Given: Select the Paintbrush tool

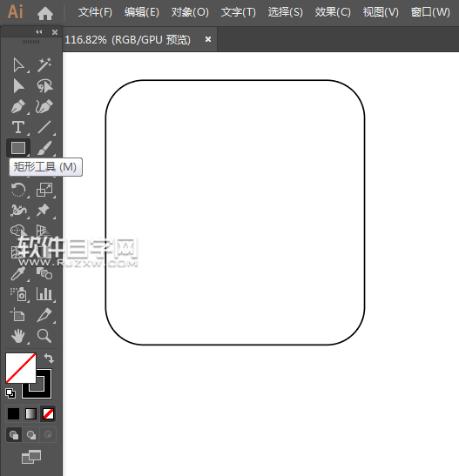Looking at the screenshot, I should click(44, 148).
